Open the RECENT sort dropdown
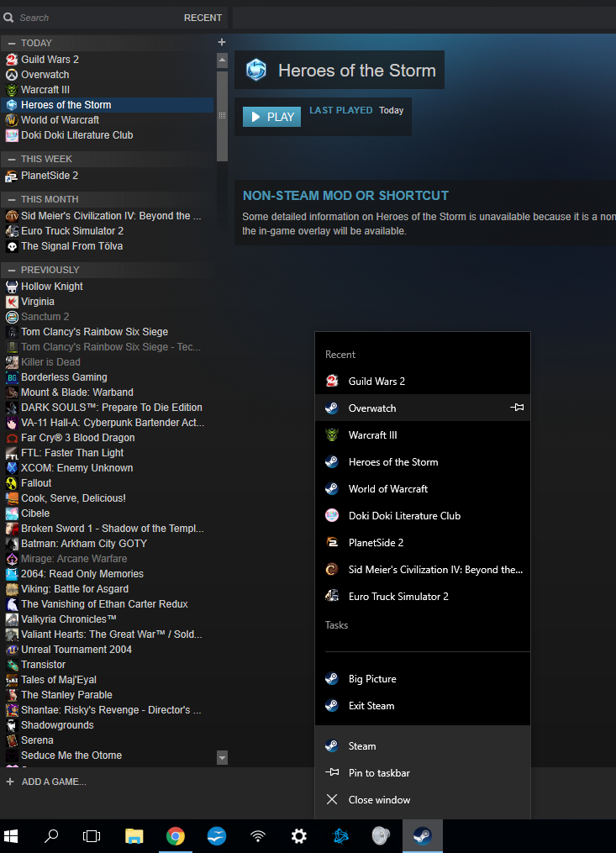616x853 pixels. [x=203, y=18]
